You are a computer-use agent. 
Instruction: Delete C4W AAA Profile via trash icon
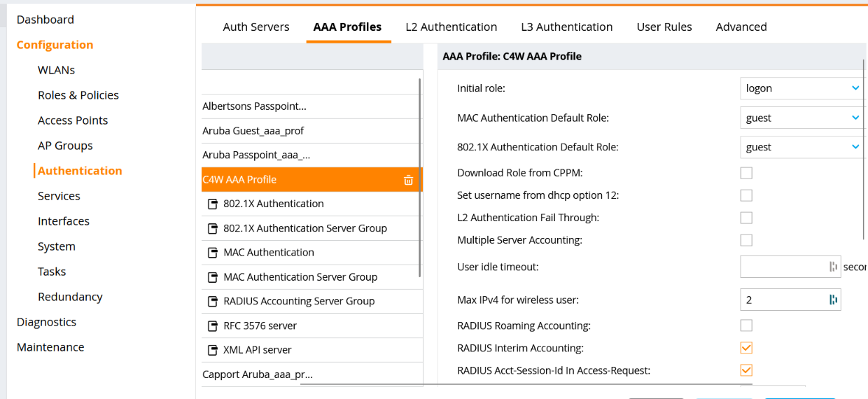(408, 180)
